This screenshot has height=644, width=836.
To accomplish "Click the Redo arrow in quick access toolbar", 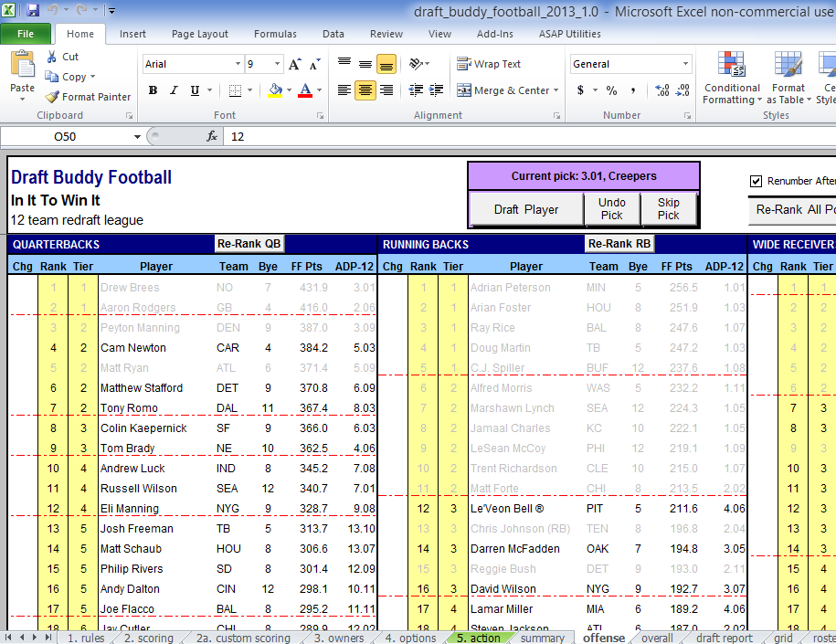I will point(81,10).
